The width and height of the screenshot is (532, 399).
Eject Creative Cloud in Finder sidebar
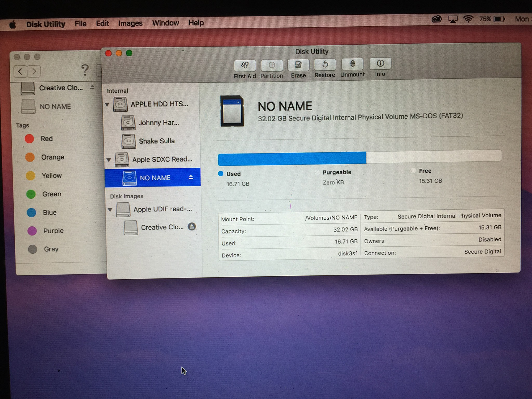coord(92,88)
